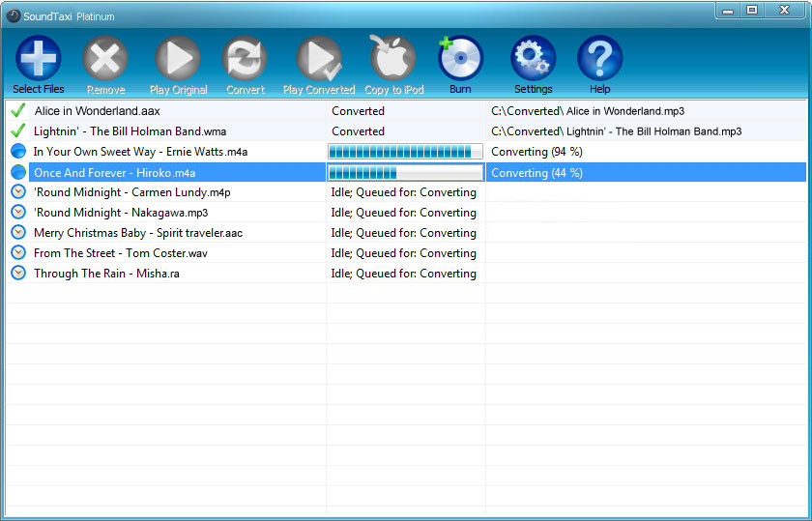Click the Converted status for Lightnin' row
The width and height of the screenshot is (812, 521).
coord(358,131)
